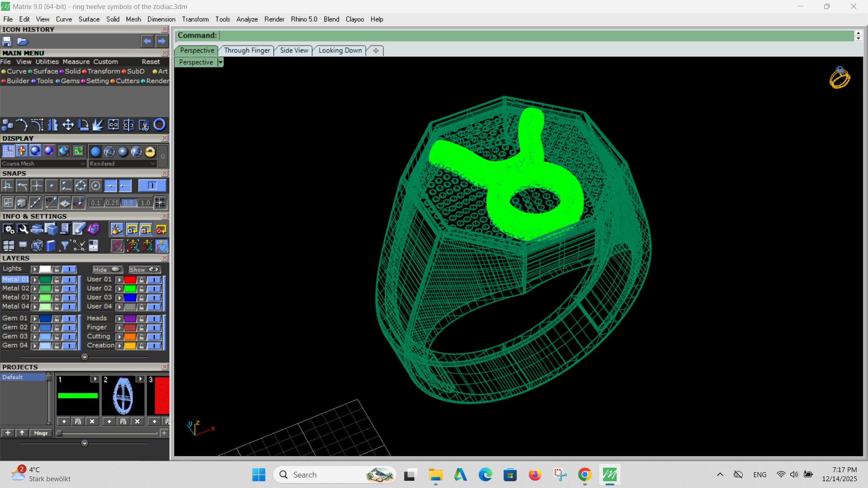868x488 pixels.
Task: Select the gold sphere render style
Action: tap(150, 152)
